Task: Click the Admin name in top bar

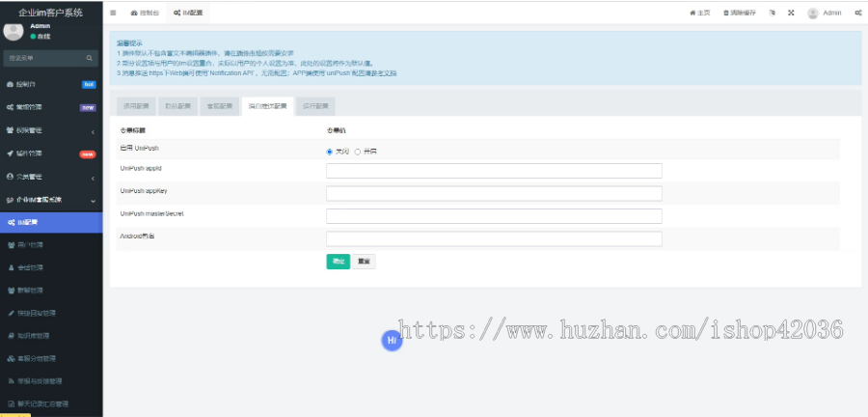Action: (832, 13)
